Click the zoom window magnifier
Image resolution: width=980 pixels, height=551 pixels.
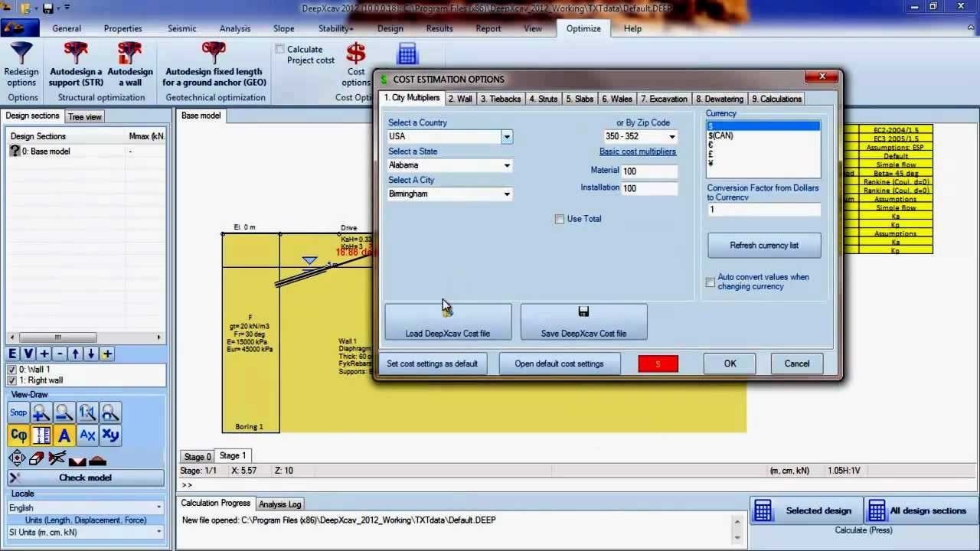[x=110, y=413]
